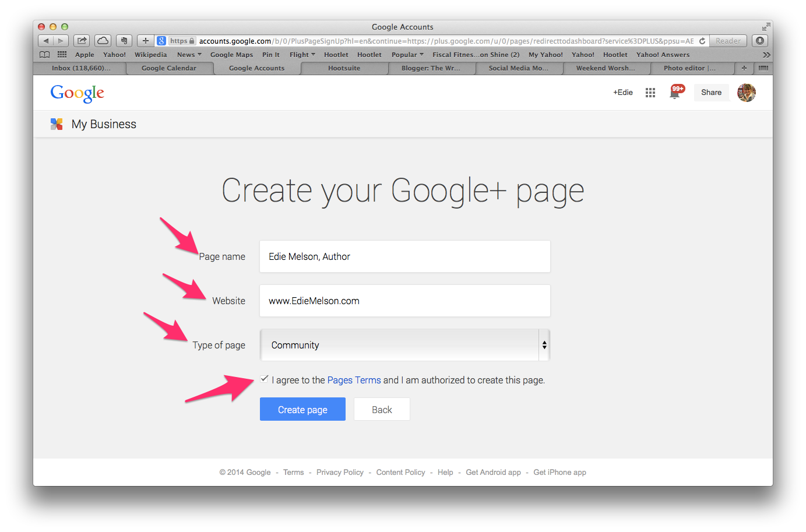Click in the Page name field

click(x=405, y=256)
